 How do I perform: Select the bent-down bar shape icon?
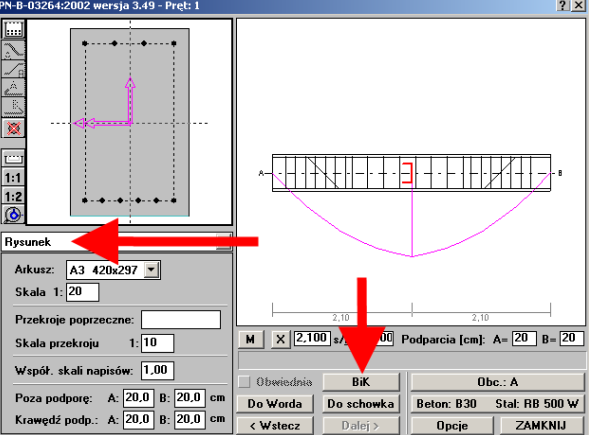point(14,50)
